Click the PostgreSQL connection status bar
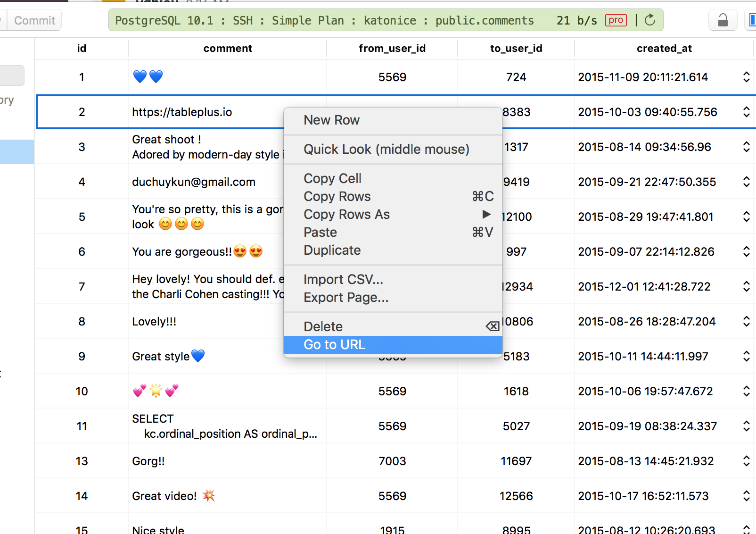 click(x=325, y=20)
